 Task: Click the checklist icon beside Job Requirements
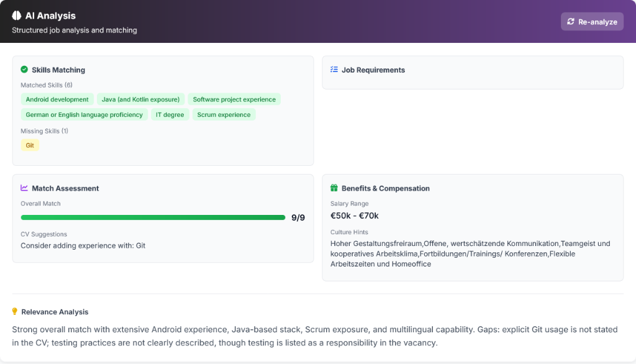click(x=334, y=70)
